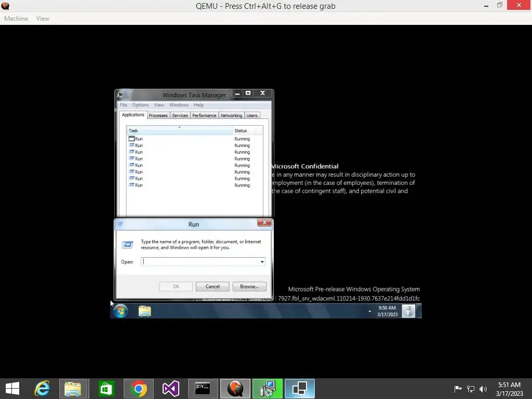The image size is (532, 399).
Task: Open the Windows Store taskbar icon
Action: tap(106, 389)
